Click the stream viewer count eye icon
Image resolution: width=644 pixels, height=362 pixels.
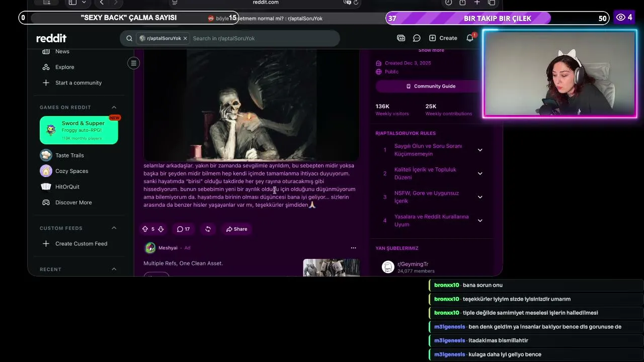[620, 18]
